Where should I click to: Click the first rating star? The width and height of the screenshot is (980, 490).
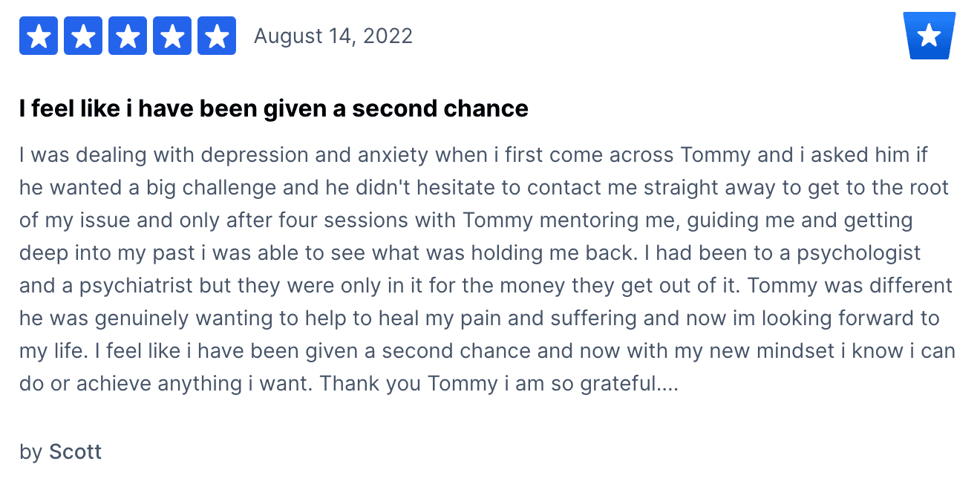[39, 36]
